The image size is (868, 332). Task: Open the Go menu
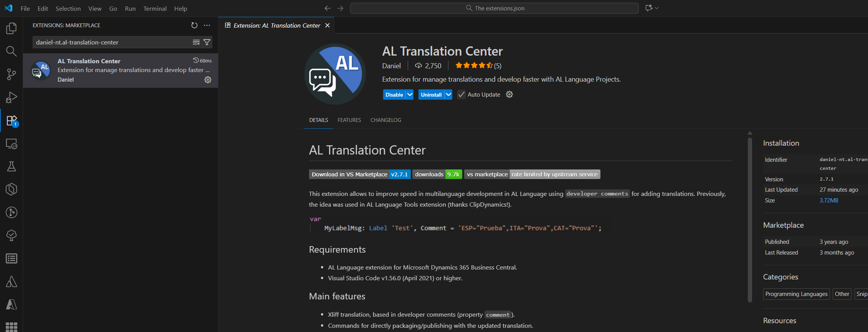coord(113,8)
